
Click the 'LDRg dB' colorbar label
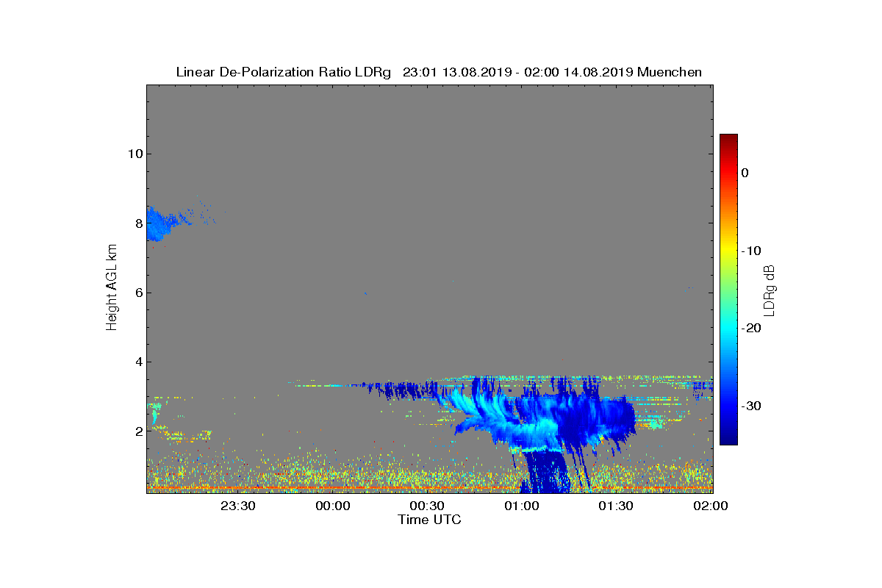(x=770, y=290)
